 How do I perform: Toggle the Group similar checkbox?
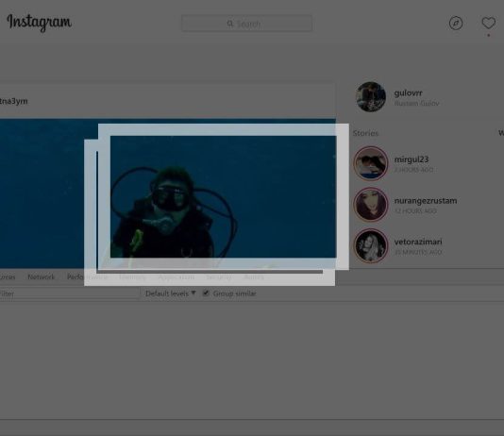tap(206, 293)
